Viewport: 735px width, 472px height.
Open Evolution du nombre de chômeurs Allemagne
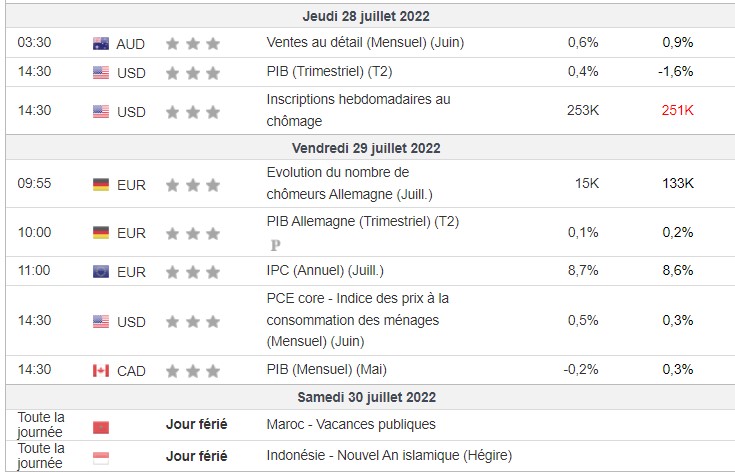(x=350, y=183)
